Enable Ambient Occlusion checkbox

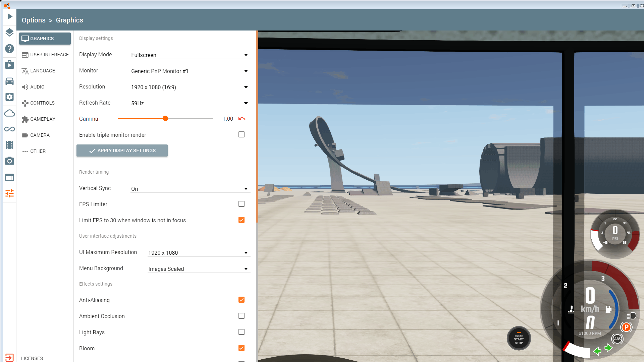pos(241,316)
